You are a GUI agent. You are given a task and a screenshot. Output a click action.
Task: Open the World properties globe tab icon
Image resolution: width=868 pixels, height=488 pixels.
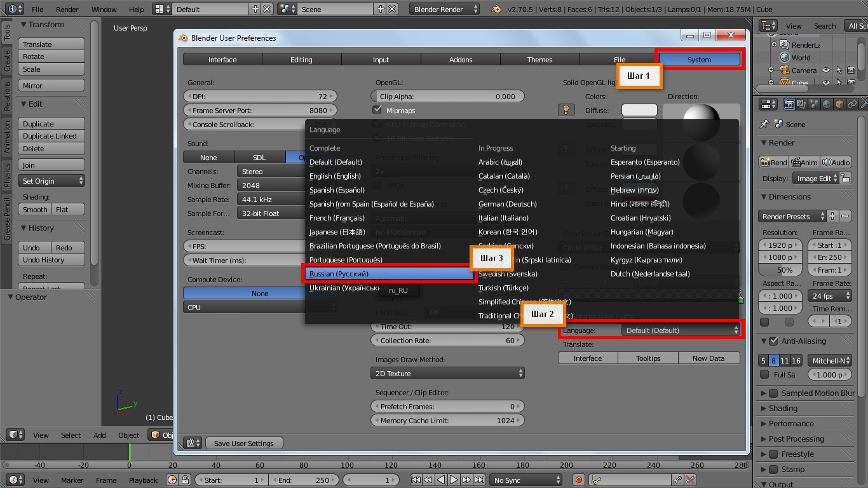[x=827, y=104]
